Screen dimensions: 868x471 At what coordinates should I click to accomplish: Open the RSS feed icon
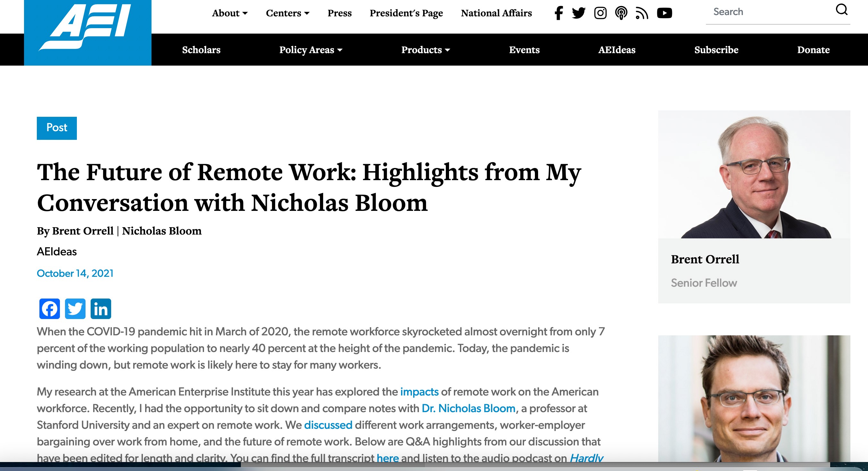click(x=642, y=13)
